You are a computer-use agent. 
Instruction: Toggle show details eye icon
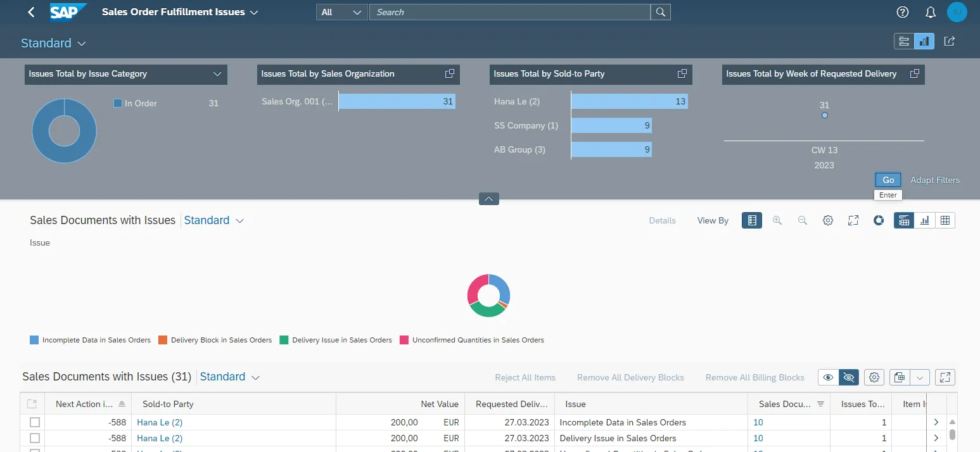click(x=828, y=377)
